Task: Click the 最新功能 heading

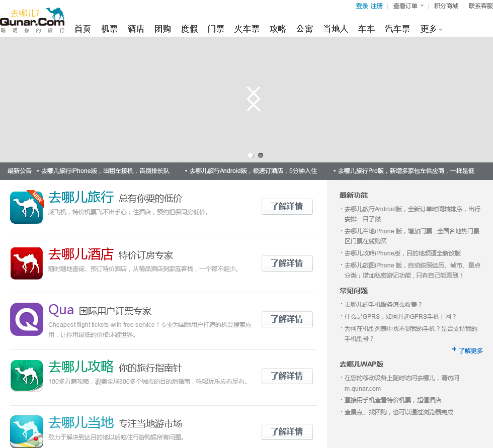Action: tap(353, 195)
